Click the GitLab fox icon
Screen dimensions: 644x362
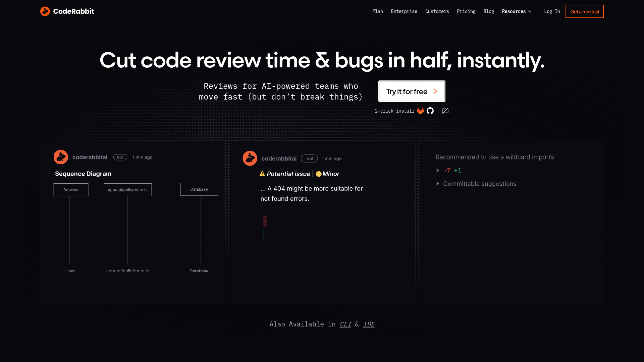pyautogui.click(x=420, y=111)
